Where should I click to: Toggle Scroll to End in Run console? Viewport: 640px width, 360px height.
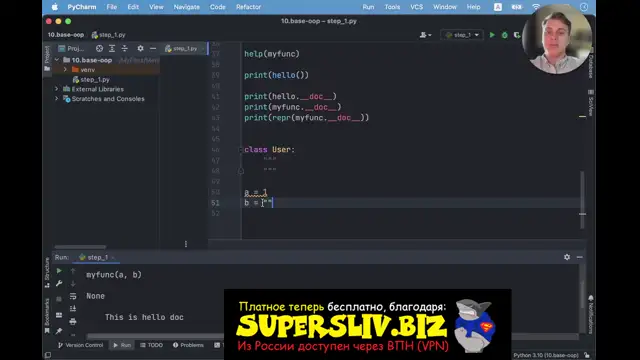click(73, 309)
